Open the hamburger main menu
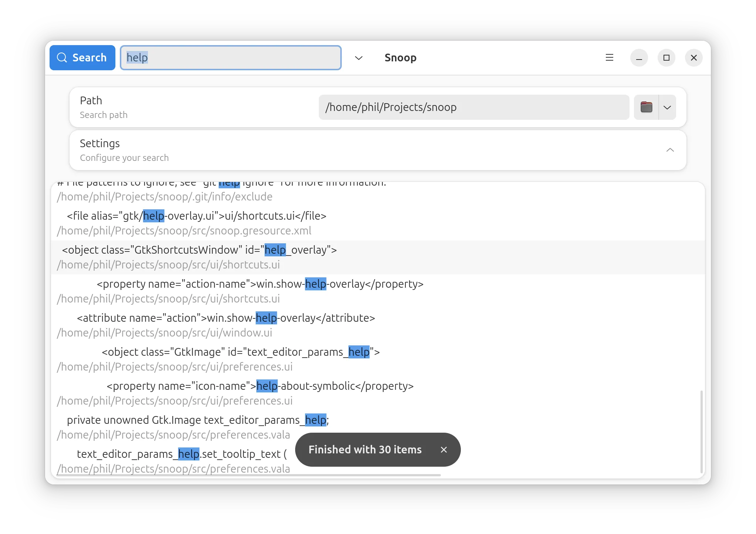Viewport: 756px width, 534px height. (x=609, y=58)
